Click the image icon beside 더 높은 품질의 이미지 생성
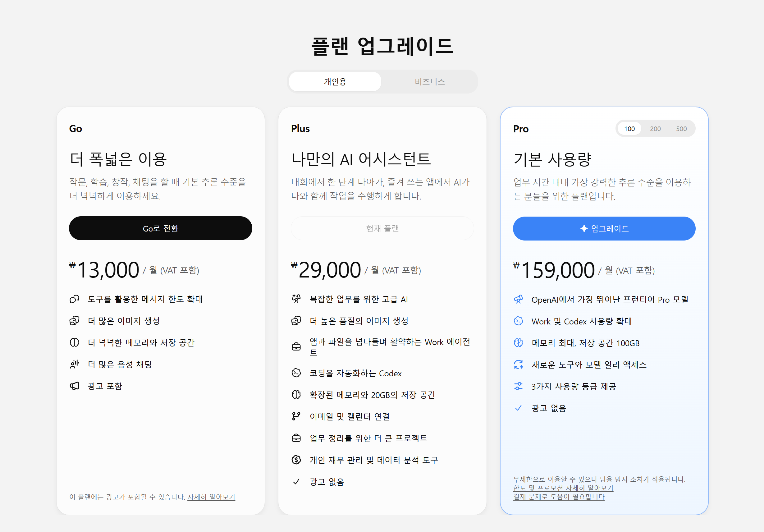Viewport: 764px width, 532px height. (296, 321)
